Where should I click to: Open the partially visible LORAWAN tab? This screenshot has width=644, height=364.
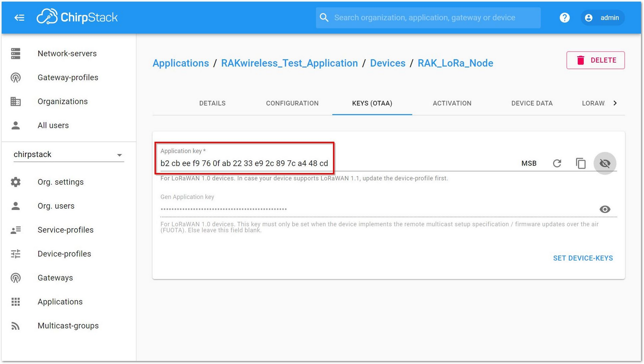tap(593, 103)
